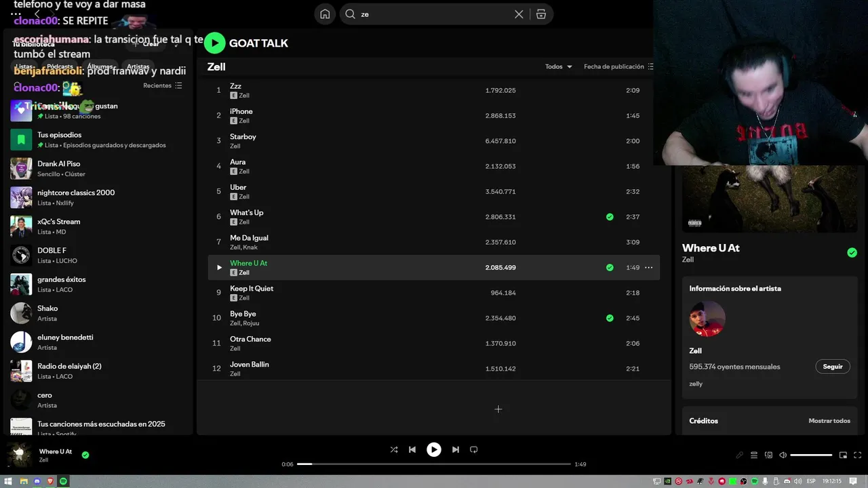The width and height of the screenshot is (868, 488).
Task: Select the Joven Ballin track
Action: pyautogui.click(x=434, y=369)
